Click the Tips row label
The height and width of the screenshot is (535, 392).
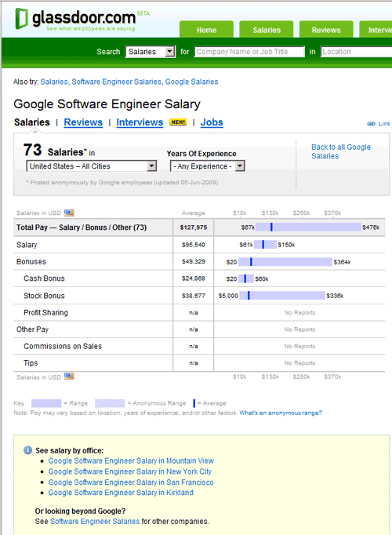coord(31,363)
